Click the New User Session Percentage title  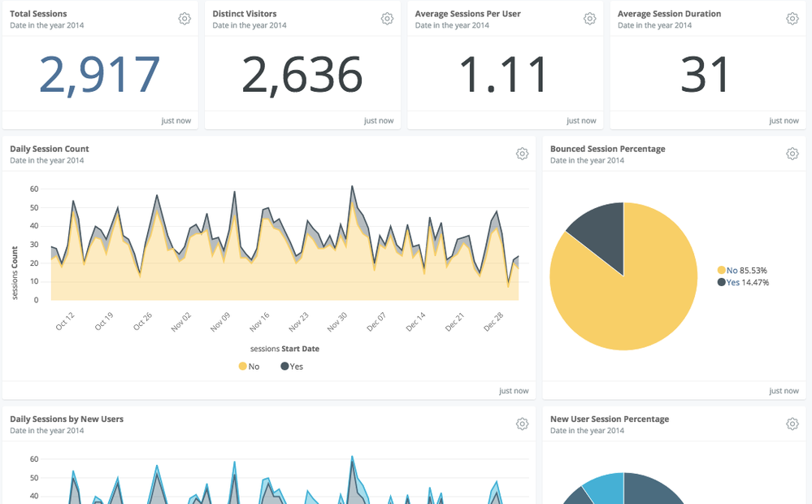click(x=610, y=419)
